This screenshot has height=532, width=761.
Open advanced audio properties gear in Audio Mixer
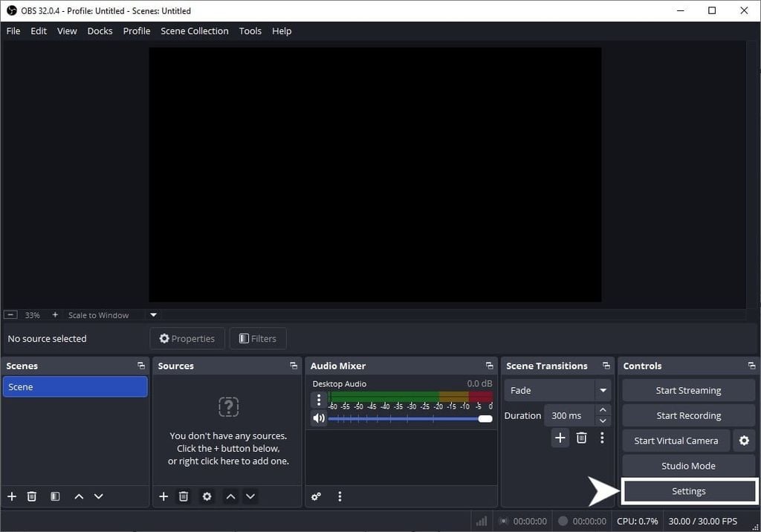[x=316, y=496]
